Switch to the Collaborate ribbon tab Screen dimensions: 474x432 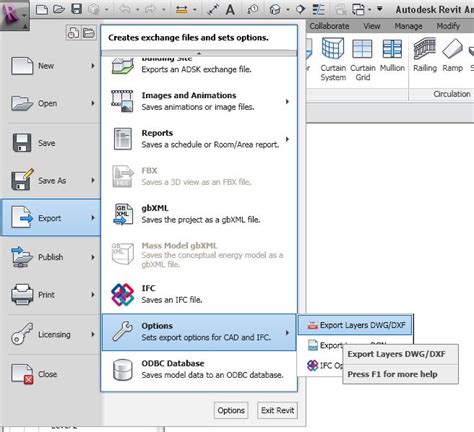(x=329, y=26)
